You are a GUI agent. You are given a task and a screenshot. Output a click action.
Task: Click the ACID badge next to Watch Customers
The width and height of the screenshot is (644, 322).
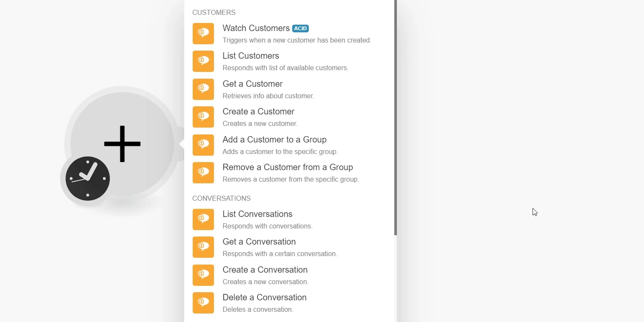click(300, 28)
